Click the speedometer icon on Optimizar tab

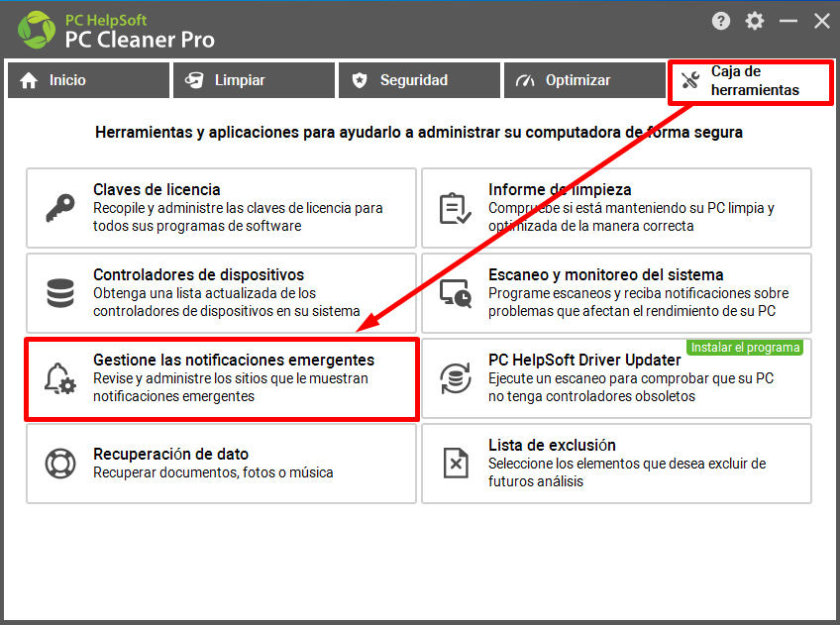coord(525,80)
